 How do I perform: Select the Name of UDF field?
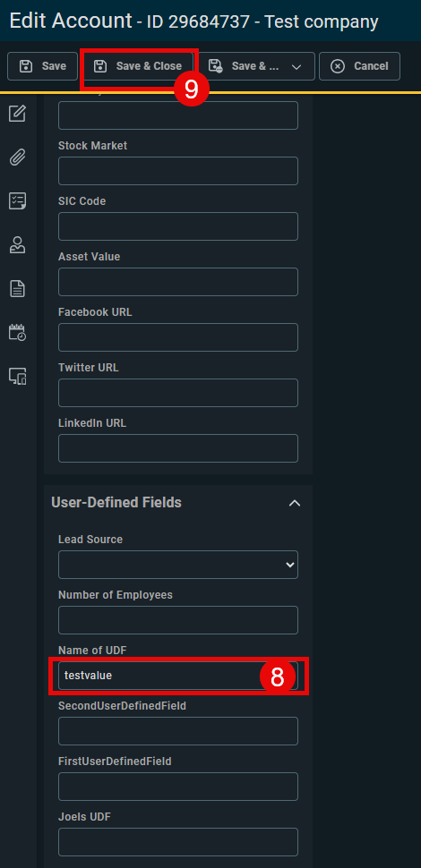pyautogui.click(x=178, y=676)
